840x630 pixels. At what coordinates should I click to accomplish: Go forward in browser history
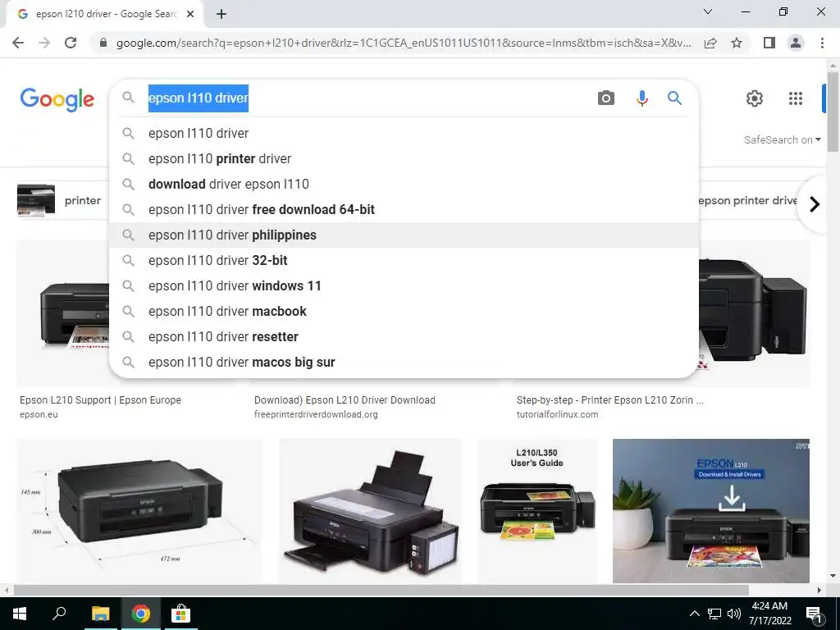click(x=44, y=43)
